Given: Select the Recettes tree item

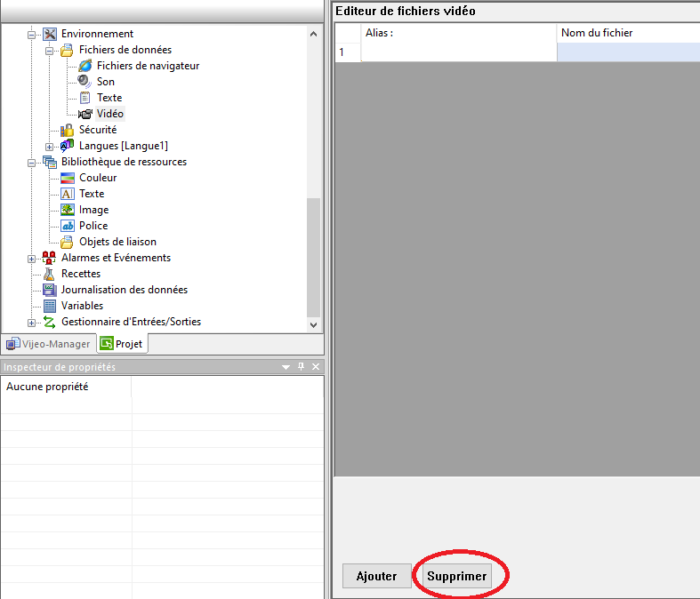Looking at the screenshot, I should tap(81, 274).
